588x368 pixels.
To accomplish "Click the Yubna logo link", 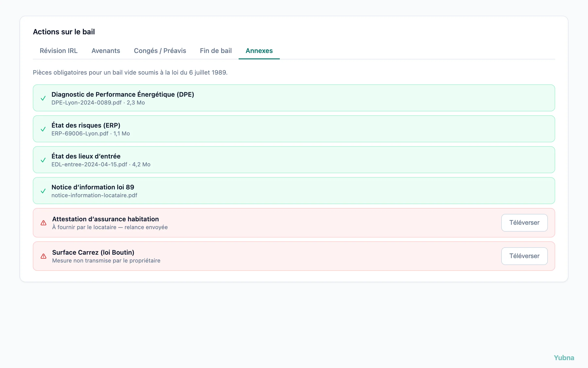I will (564, 358).
